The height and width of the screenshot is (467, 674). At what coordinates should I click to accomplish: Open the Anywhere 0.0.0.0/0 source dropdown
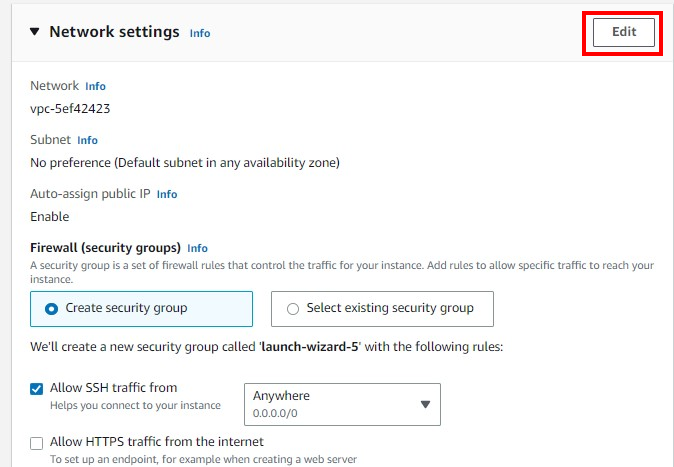[342, 404]
